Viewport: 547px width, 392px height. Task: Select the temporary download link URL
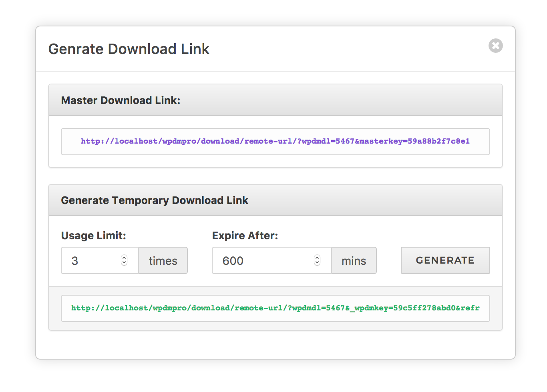275,308
